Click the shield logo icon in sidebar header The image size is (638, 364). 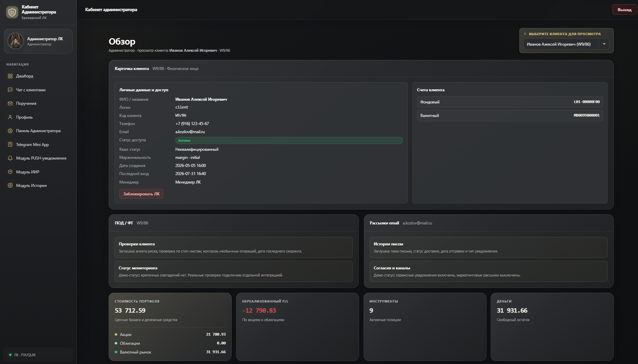[x=12, y=12]
